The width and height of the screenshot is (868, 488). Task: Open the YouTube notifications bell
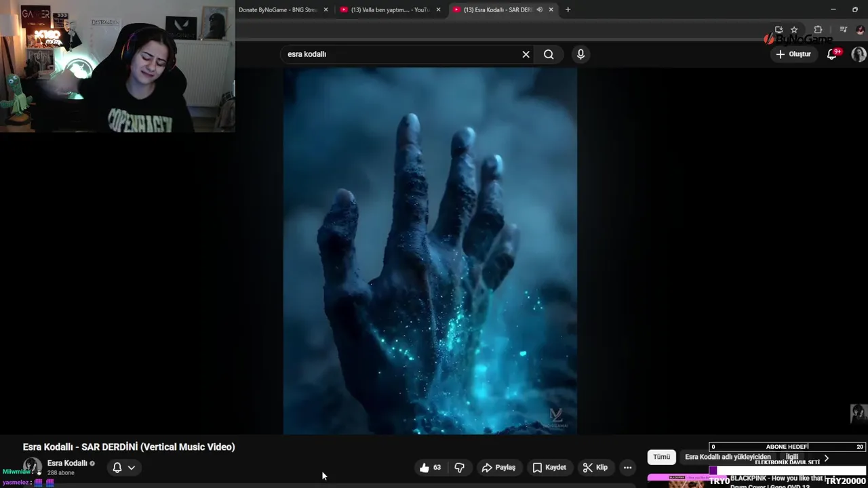point(832,54)
